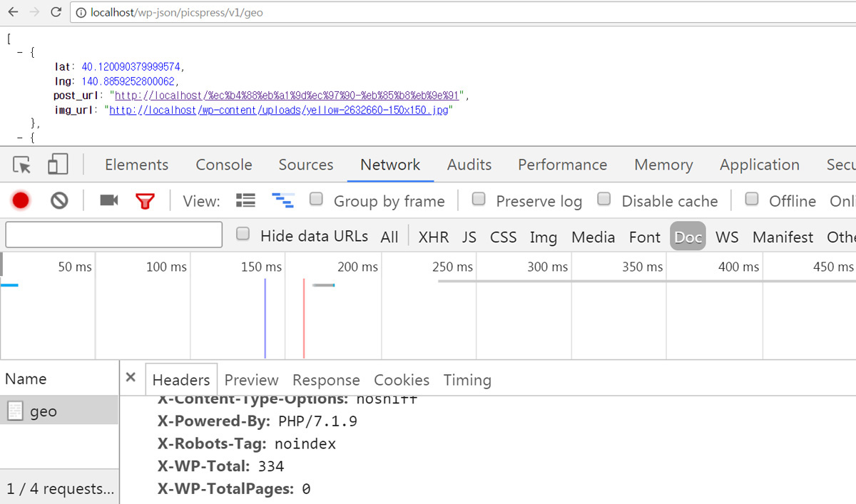Go back with the browser back arrow
The height and width of the screenshot is (504, 856).
pyautogui.click(x=13, y=12)
